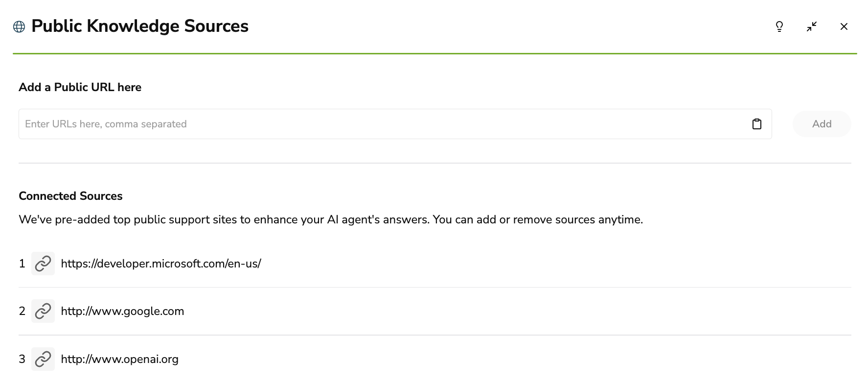This screenshot has height=387, width=868.
Task: Open the http://www.openai.org source
Action: click(119, 359)
